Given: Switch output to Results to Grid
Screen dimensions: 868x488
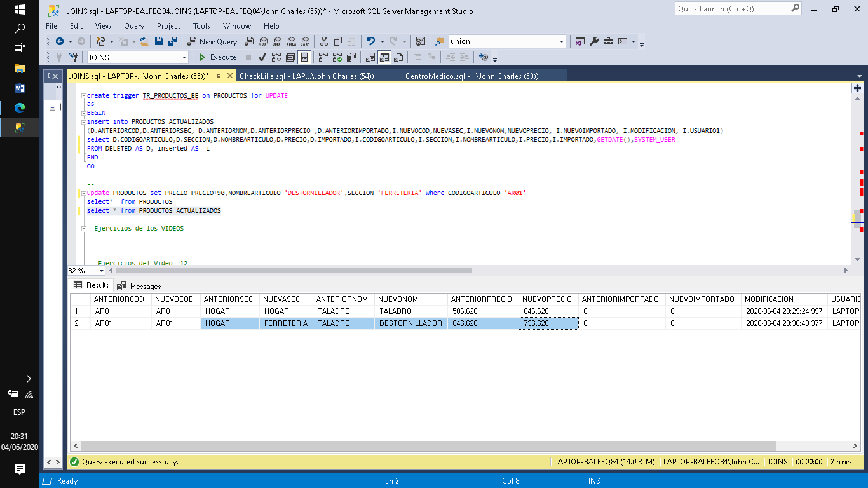Looking at the screenshot, I should pos(384,57).
